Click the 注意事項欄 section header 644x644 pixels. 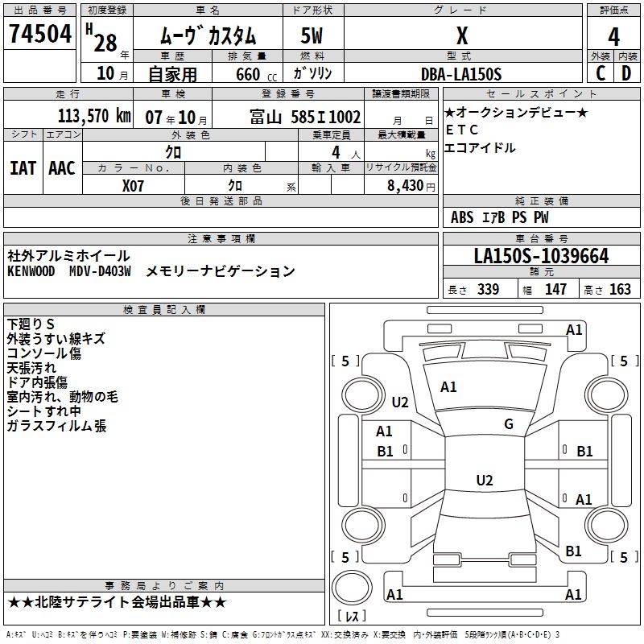221,238
